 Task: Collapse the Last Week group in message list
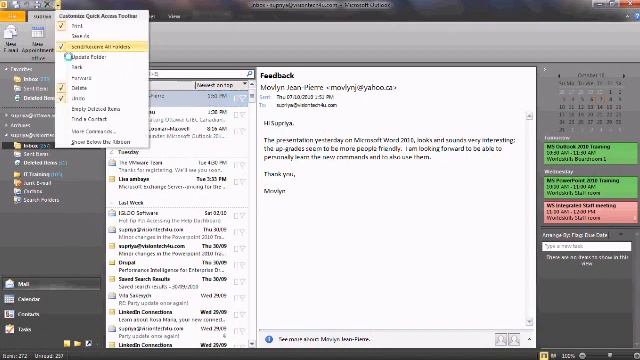pyautogui.click(x=112, y=203)
